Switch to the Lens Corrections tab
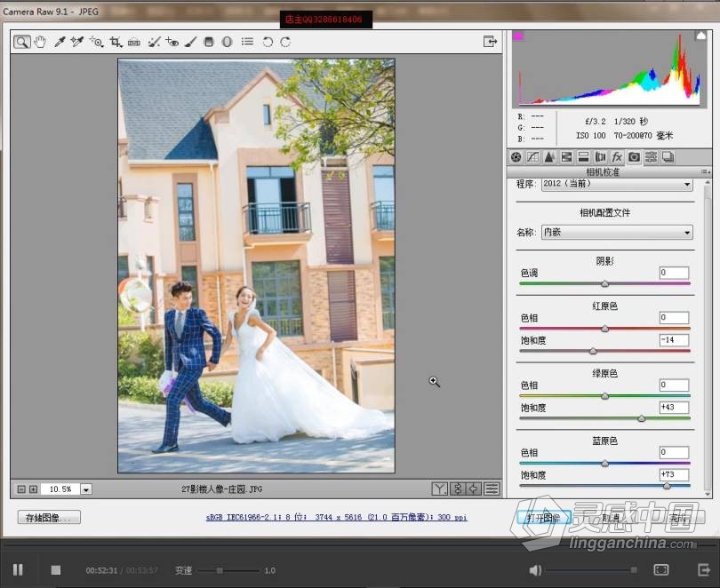 [600, 157]
